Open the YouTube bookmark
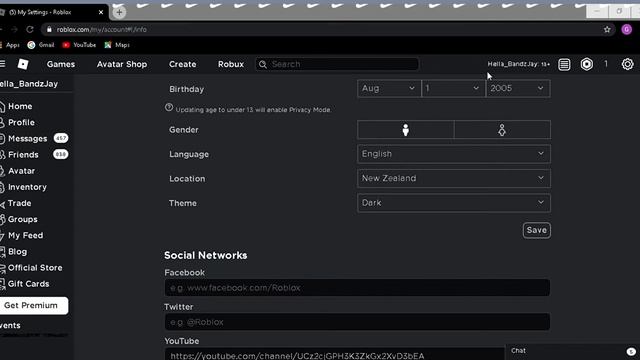The image size is (640, 360). [79, 45]
